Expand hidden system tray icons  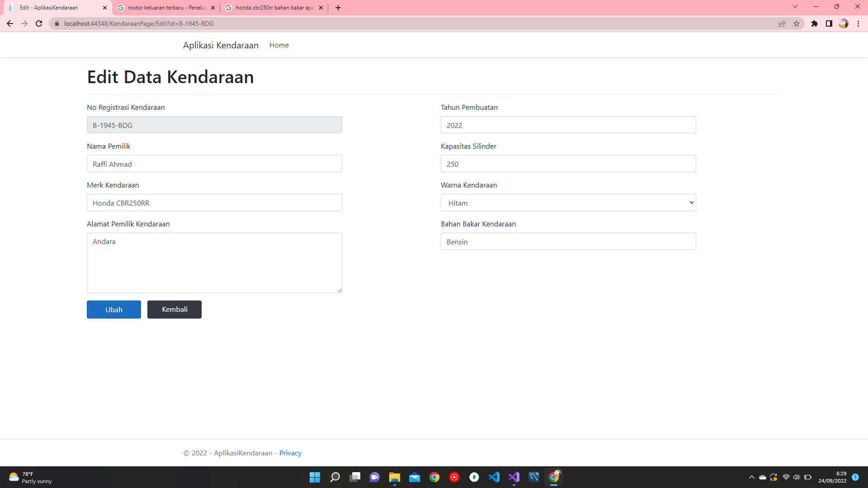[751, 477]
